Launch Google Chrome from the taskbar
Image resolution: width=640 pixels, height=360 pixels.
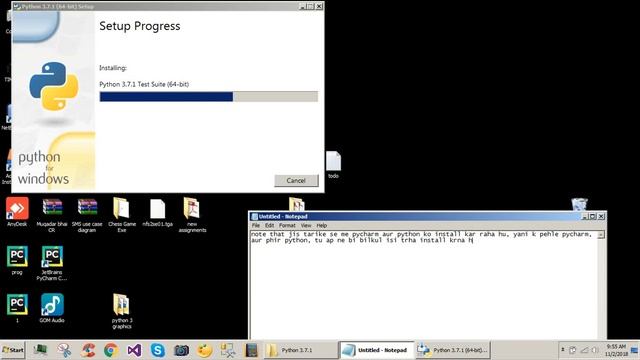pos(111,350)
